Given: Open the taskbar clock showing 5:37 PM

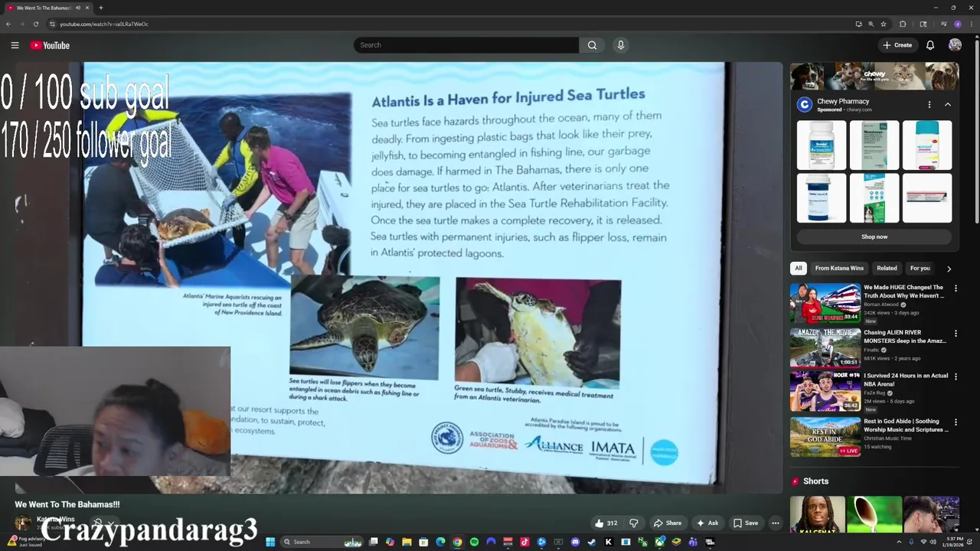Looking at the screenshot, I should [955, 542].
